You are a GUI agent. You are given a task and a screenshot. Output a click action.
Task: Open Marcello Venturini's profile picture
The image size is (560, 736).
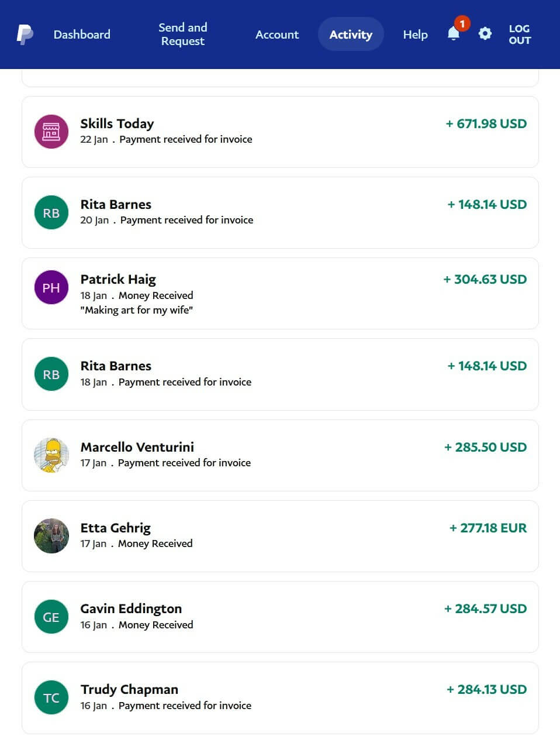(x=51, y=455)
